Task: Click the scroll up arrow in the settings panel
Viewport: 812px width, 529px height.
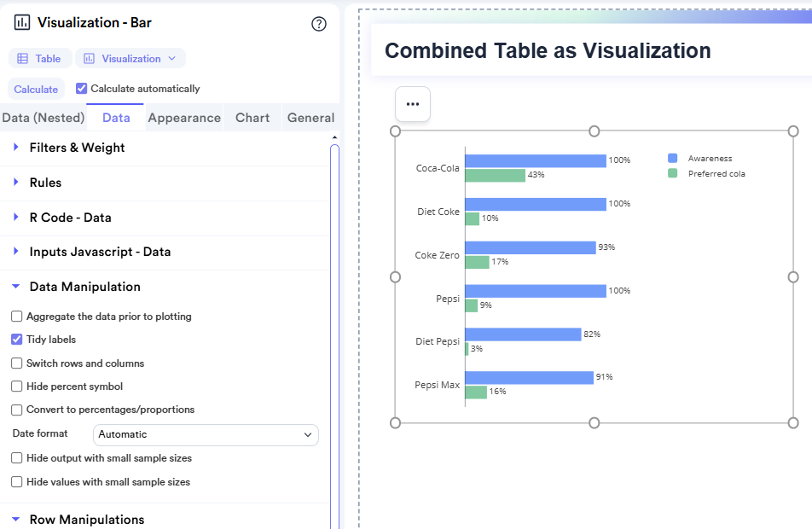Action: 334,137
